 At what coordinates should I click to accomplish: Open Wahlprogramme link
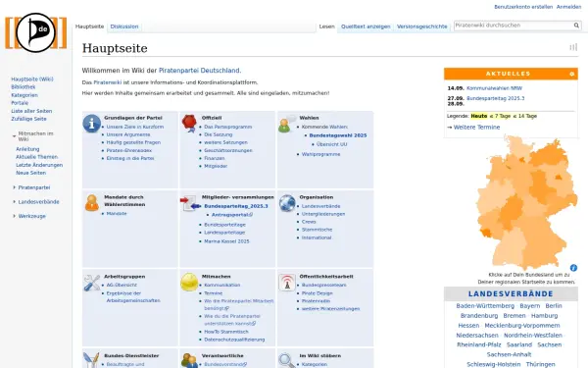point(321,154)
